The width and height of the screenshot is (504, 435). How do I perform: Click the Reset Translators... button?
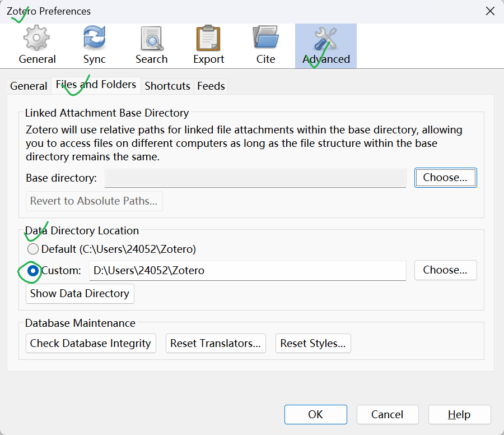point(216,344)
